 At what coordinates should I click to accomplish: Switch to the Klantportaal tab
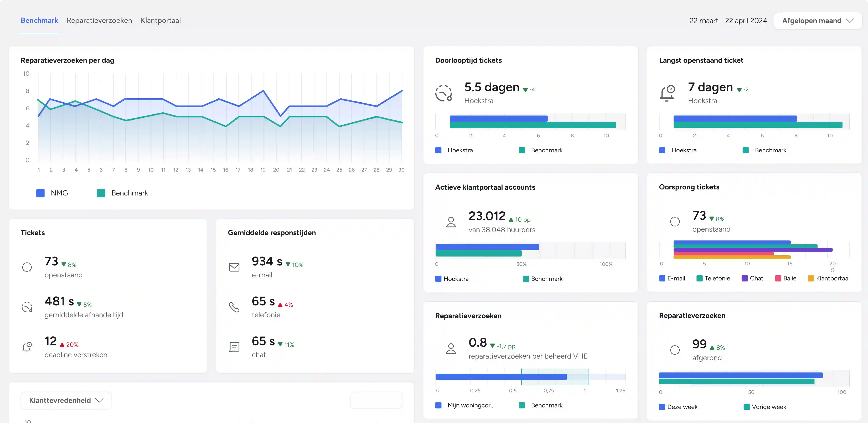pos(160,21)
